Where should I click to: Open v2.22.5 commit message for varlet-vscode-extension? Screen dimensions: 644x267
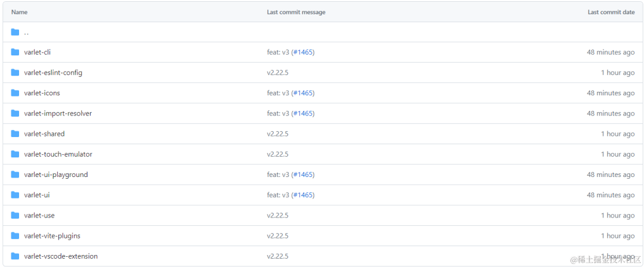pos(278,256)
